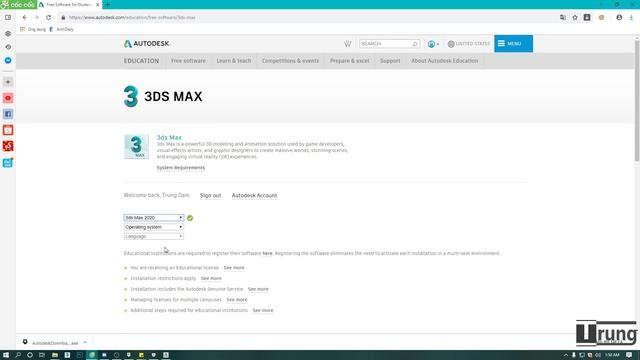Click in the Autodesk SEARCH field

pos(389,44)
